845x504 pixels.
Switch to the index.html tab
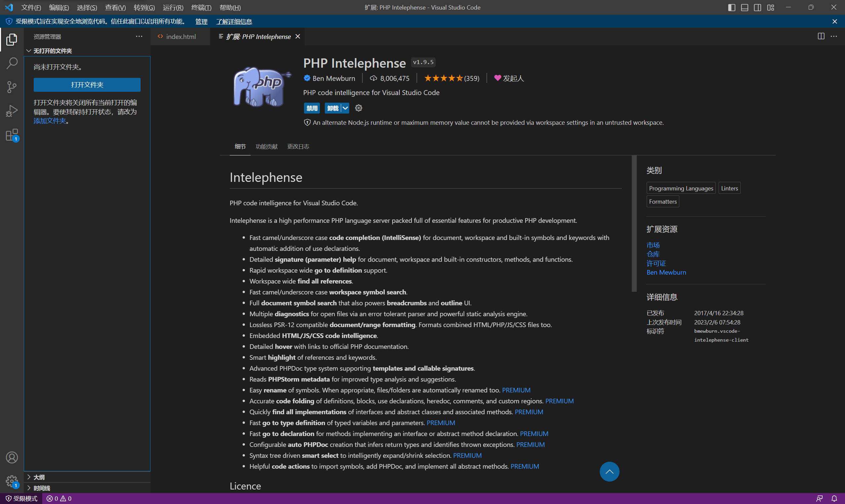(181, 36)
